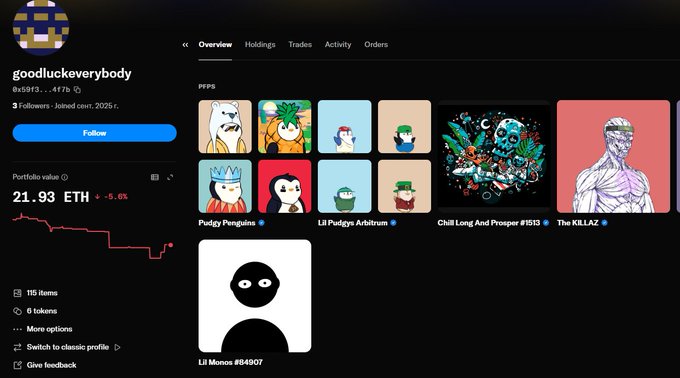Open the More options link
The width and height of the screenshot is (680, 378).
click(x=49, y=329)
